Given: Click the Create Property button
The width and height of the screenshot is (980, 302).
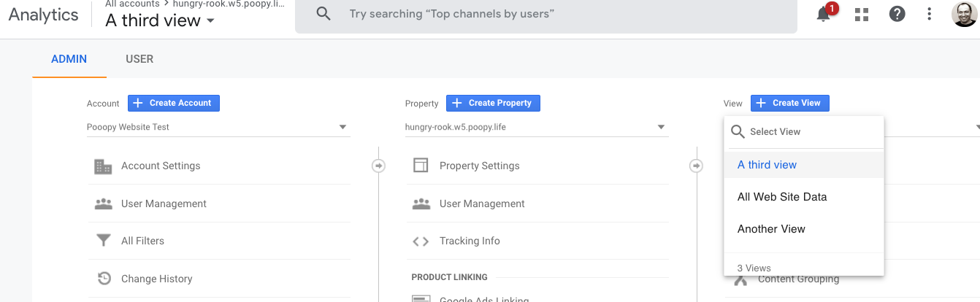Looking at the screenshot, I should click(494, 103).
